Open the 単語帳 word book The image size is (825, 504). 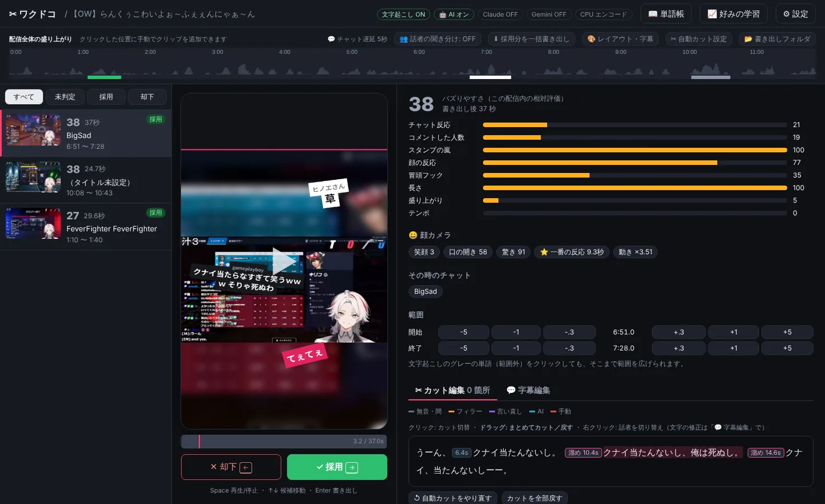666,14
